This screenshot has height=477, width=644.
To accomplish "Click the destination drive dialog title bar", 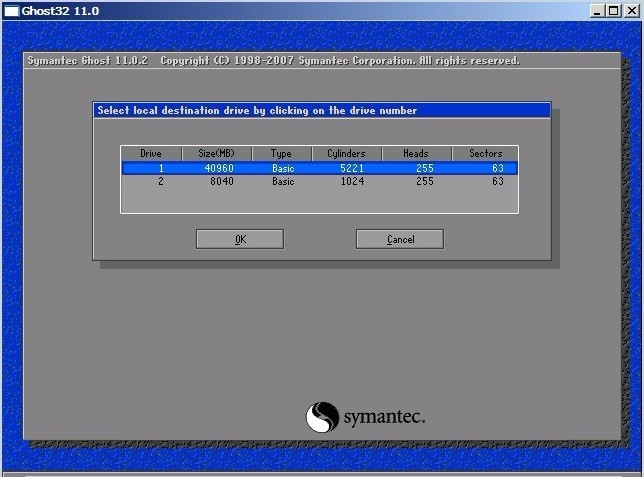I will tap(322, 111).
